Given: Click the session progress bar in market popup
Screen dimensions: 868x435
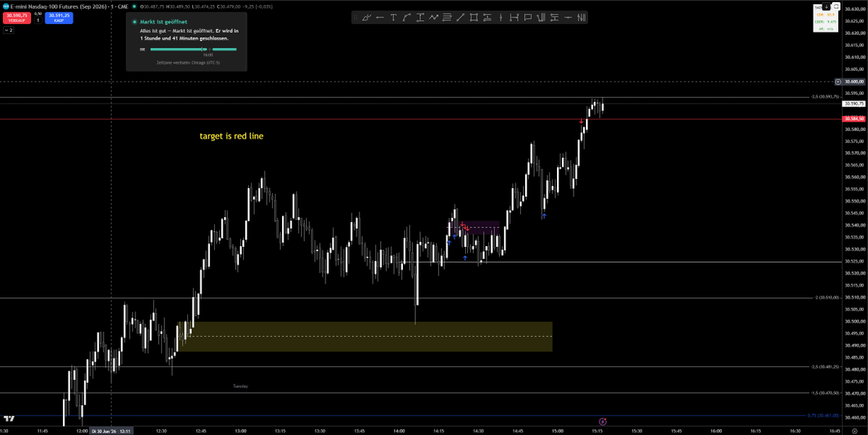Looking at the screenshot, I should pyautogui.click(x=193, y=49).
